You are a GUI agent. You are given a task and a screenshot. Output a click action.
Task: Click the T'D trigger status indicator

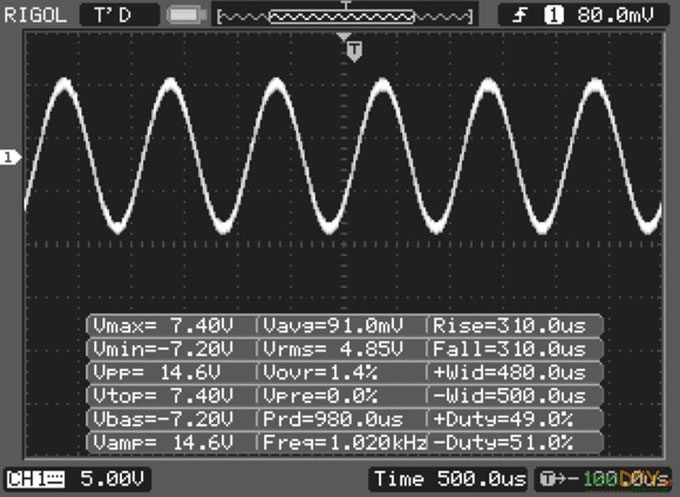(118, 15)
